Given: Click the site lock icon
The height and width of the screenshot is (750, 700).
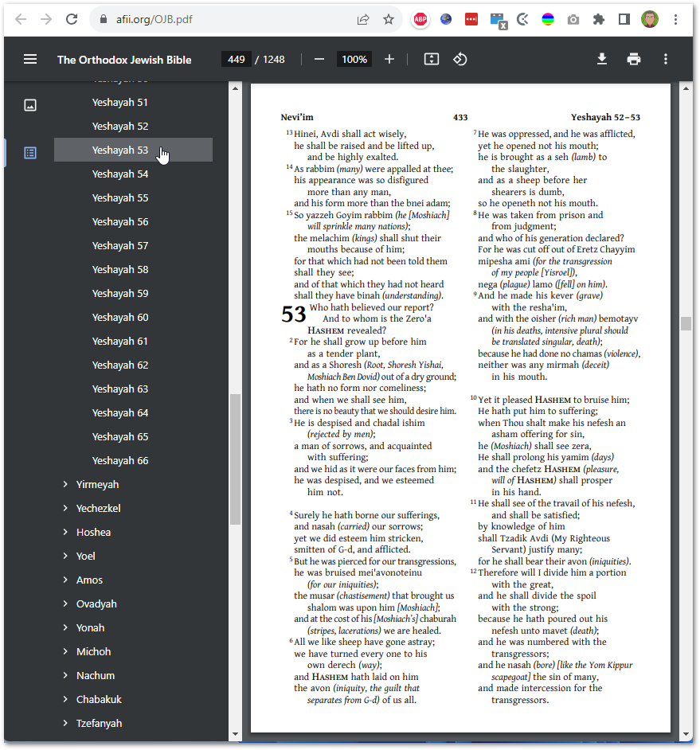Looking at the screenshot, I should coord(103,19).
